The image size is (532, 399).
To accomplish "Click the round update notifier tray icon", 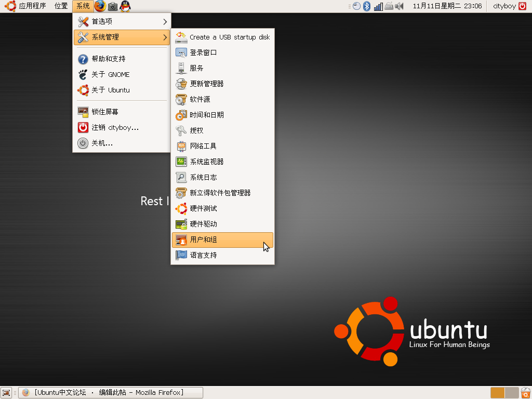I will point(356,6).
